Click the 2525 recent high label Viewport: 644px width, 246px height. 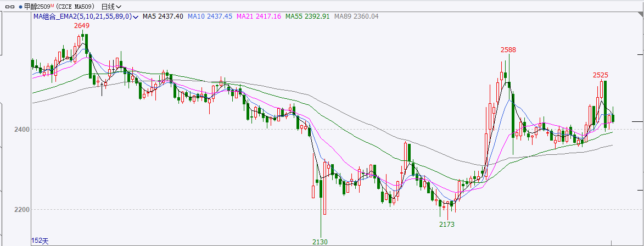pos(601,75)
